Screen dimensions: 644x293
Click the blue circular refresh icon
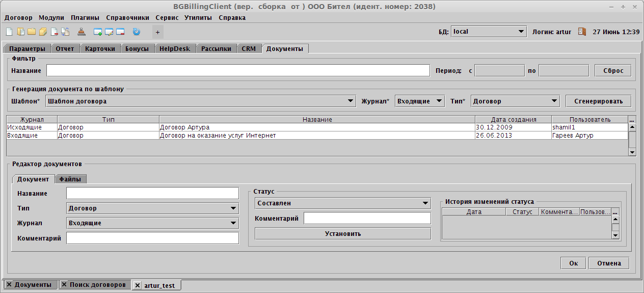[x=136, y=32]
